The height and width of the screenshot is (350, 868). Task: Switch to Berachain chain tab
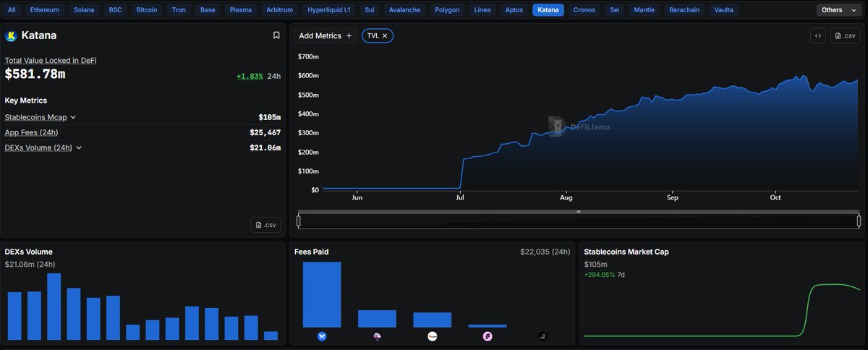(x=684, y=10)
